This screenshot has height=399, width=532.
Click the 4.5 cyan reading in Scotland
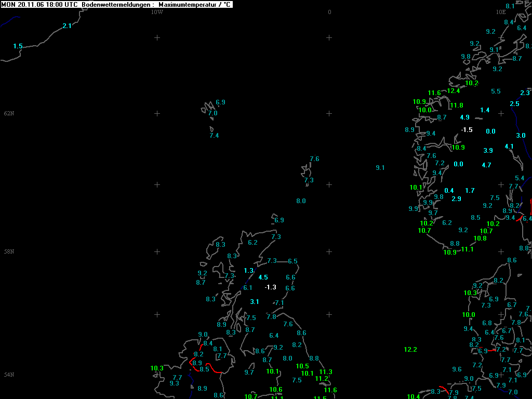click(263, 277)
